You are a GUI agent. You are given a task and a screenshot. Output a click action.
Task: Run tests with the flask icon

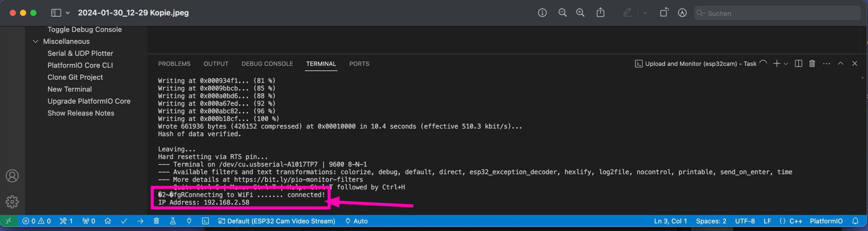pyautogui.click(x=173, y=221)
